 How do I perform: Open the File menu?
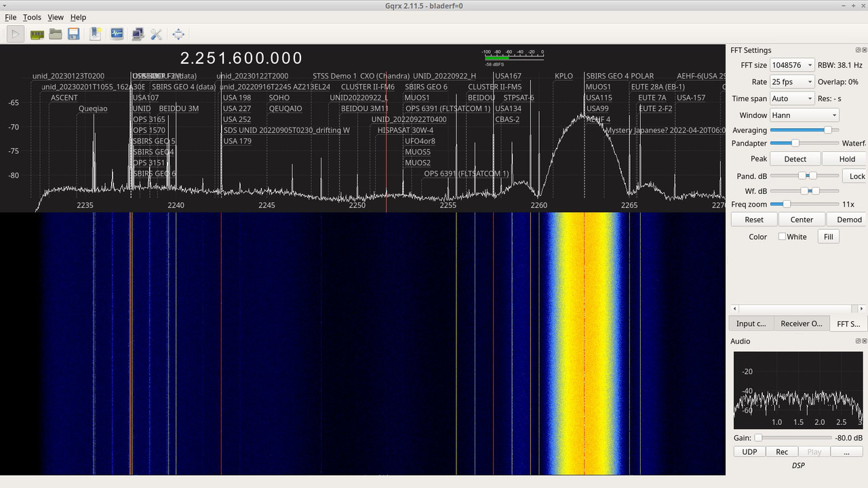[x=11, y=17]
